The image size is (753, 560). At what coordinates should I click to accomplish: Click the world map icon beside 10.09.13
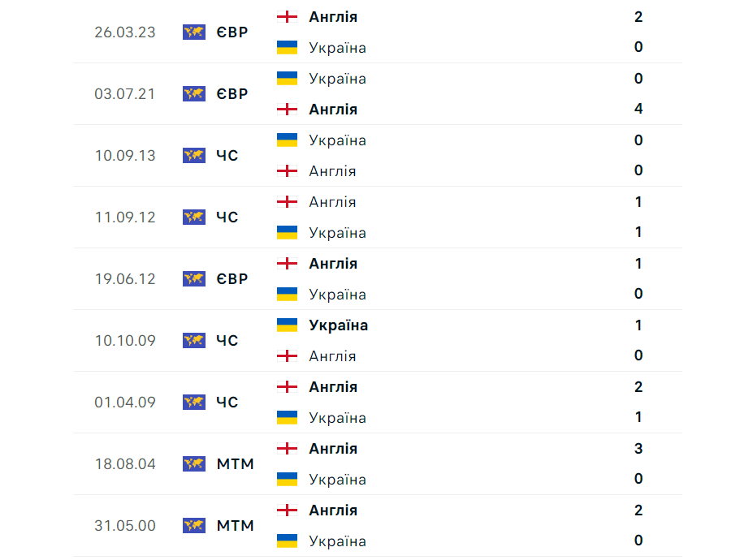tap(194, 156)
